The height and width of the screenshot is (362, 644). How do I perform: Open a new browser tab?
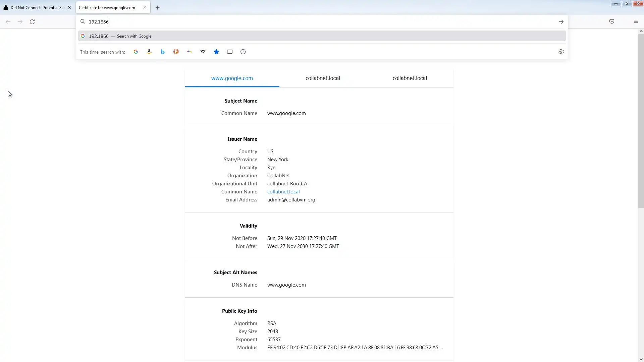tap(157, 7)
